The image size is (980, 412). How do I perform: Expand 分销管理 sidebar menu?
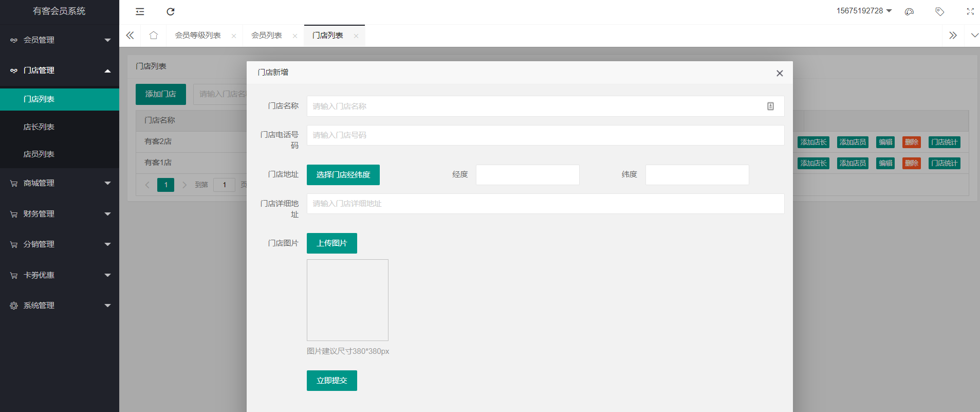pos(60,244)
